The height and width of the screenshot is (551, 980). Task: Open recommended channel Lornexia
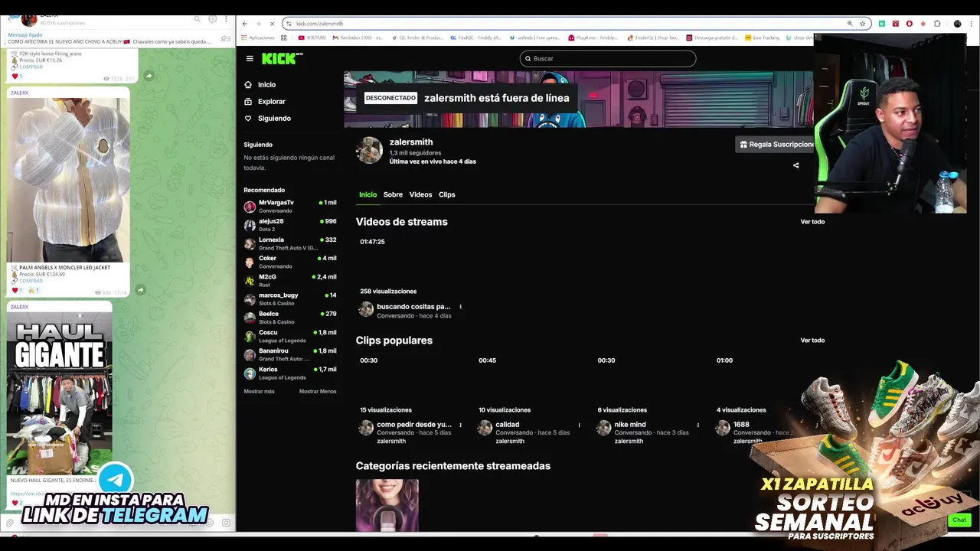coord(290,243)
